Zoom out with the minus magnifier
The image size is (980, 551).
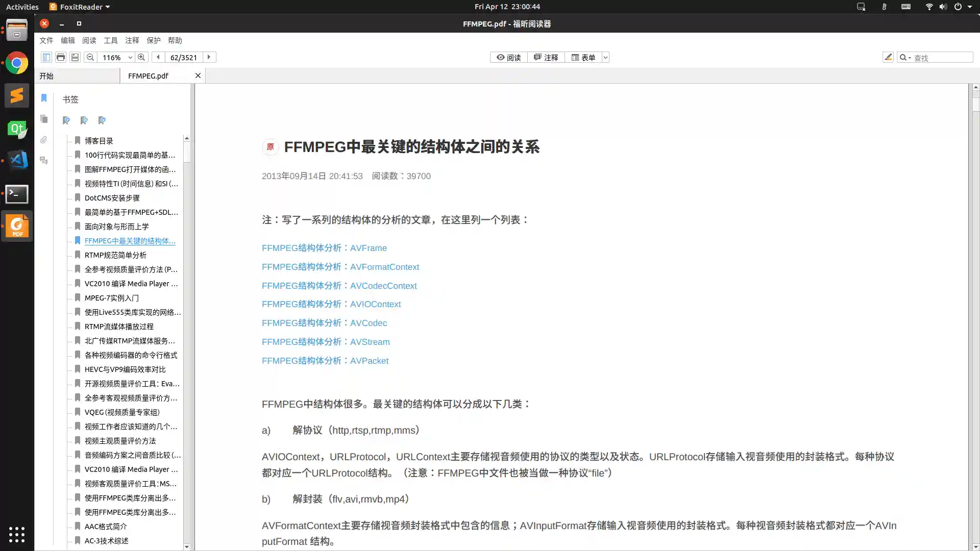90,57
